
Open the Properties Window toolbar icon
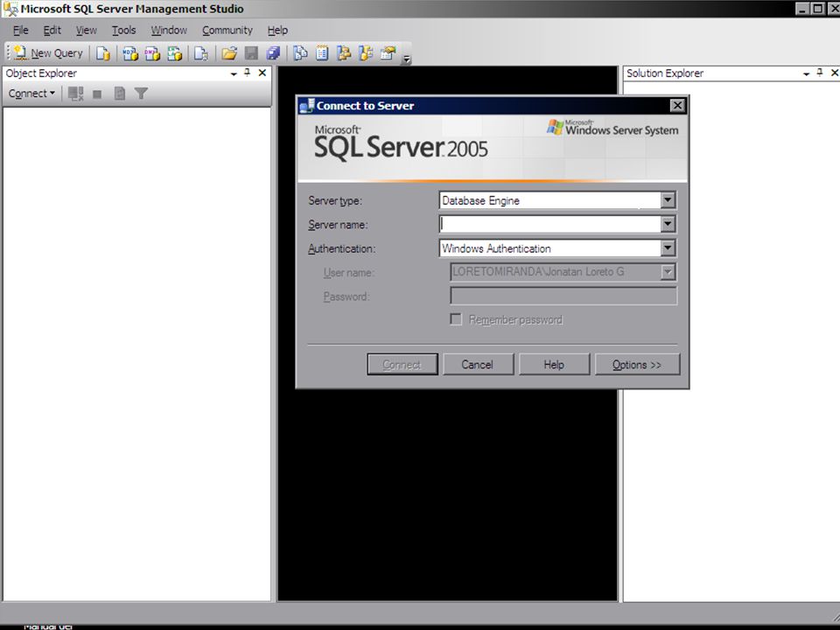coord(388,53)
